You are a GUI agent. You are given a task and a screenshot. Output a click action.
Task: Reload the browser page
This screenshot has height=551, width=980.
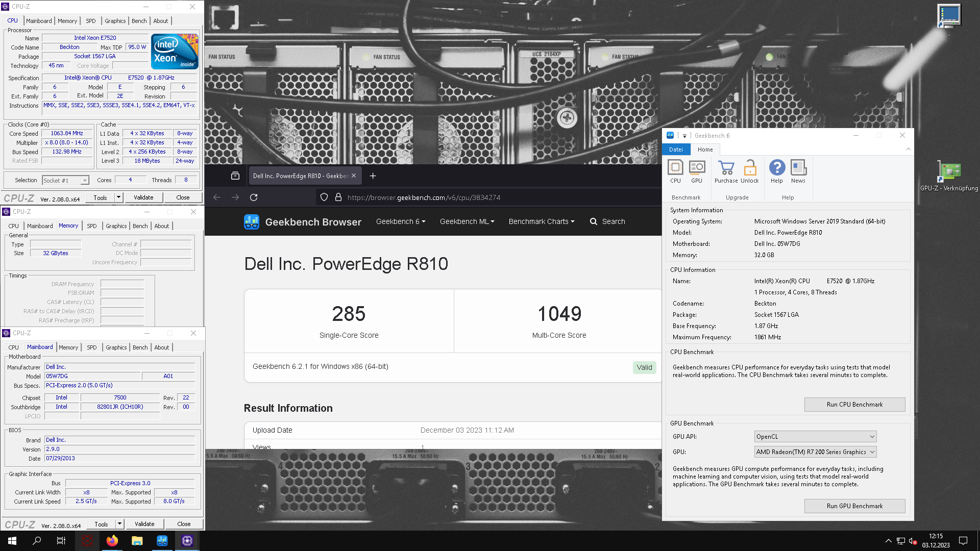(x=254, y=197)
